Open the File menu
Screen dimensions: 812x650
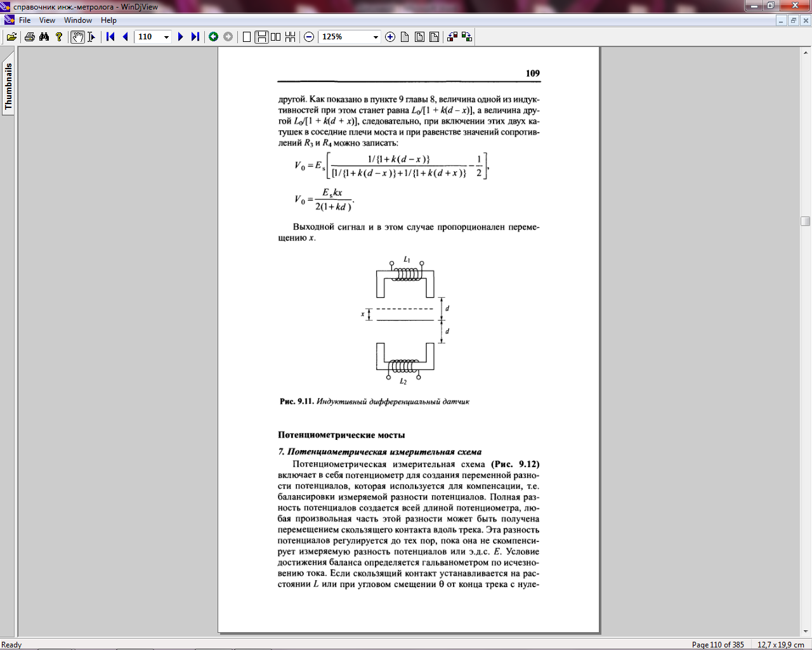[x=25, y=20]
